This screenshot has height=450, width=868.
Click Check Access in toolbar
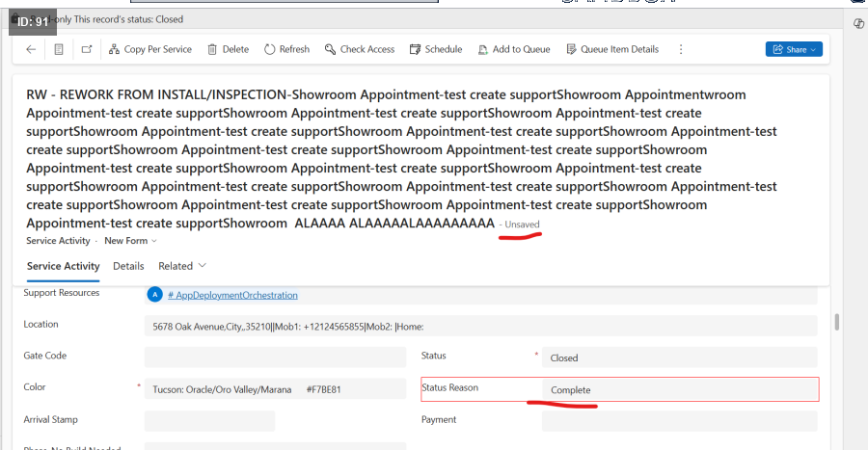[x=360, y=49]
